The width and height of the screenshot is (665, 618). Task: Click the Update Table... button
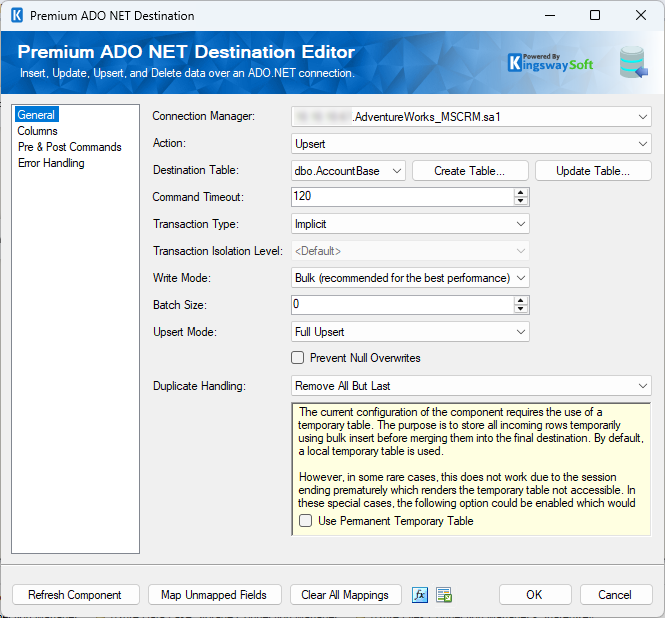coord(593,171)
